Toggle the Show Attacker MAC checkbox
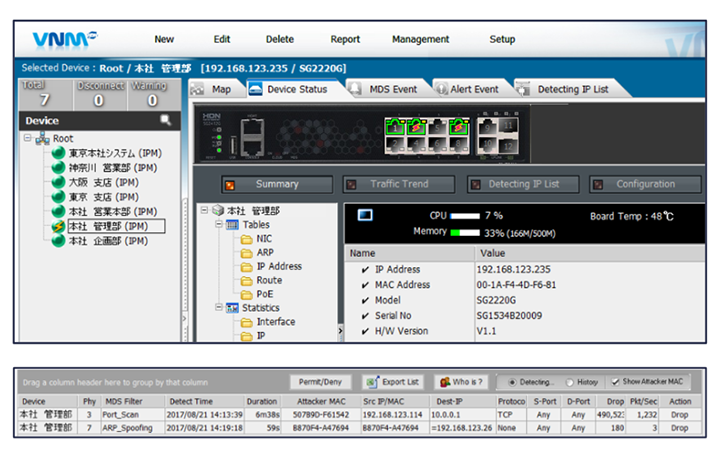Image resolution: width=720 pixels, height=458 pixels. point(615,382)
